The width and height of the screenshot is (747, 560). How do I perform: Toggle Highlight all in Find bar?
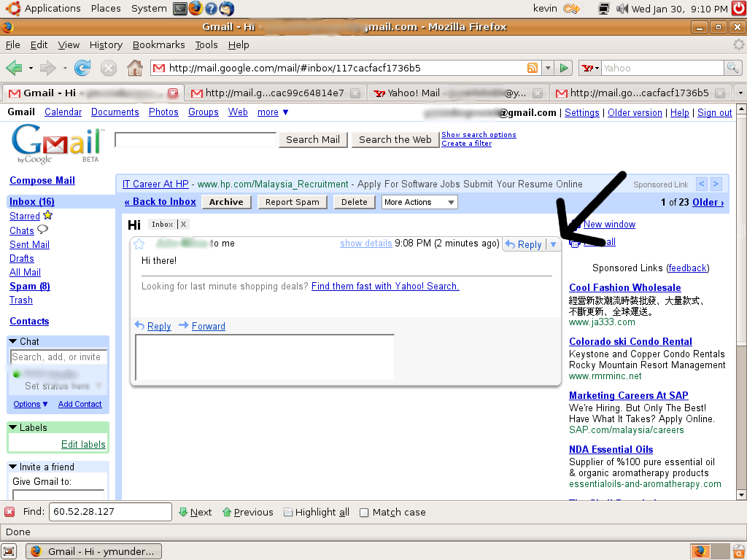(317, 513)
